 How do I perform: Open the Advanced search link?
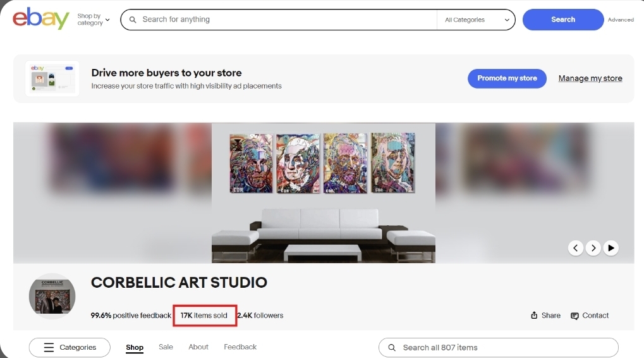[621, 20]
